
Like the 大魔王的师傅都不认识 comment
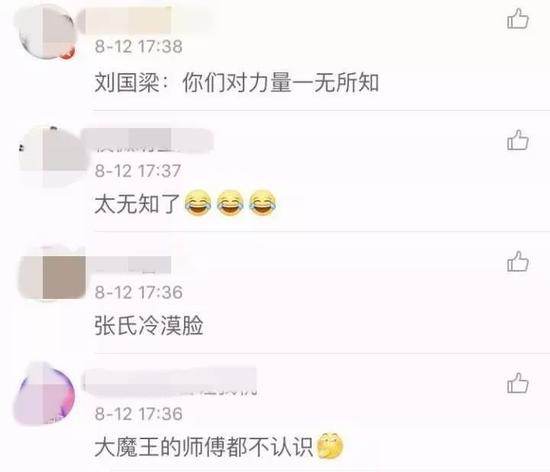tap(518, 383)
